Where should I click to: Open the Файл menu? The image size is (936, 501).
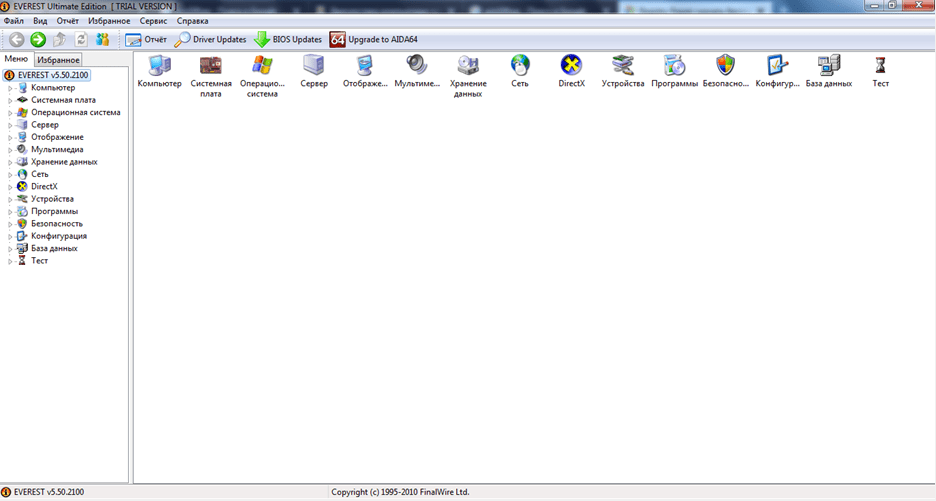point(14,21)
